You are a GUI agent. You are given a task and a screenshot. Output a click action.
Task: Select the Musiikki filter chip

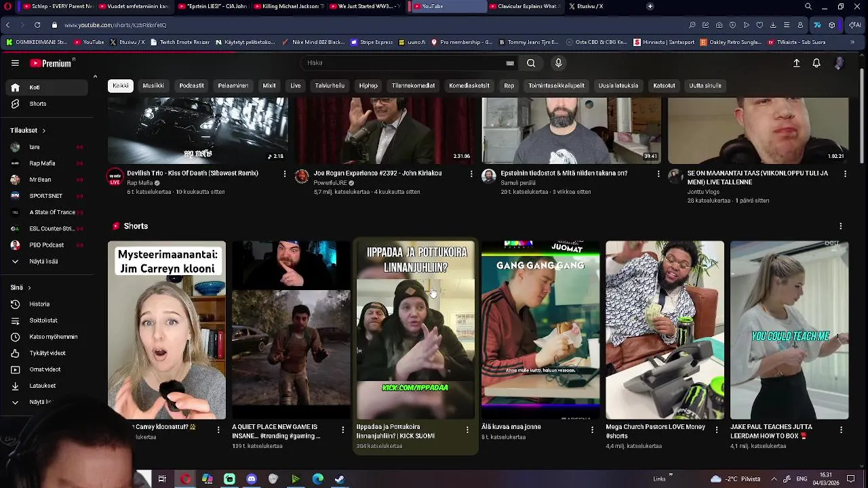click(x=153, y=86)
